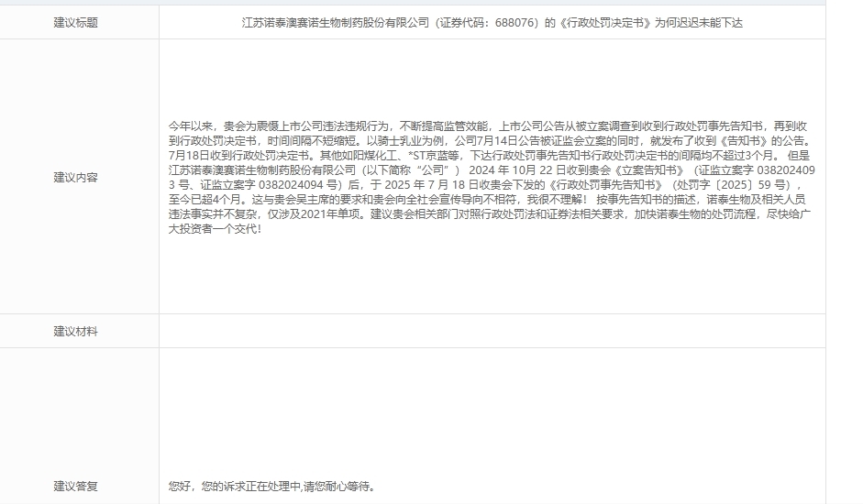Screen dimensions: 863x504
Task: Click the 建议材料 row label
Action: [75, 331]
